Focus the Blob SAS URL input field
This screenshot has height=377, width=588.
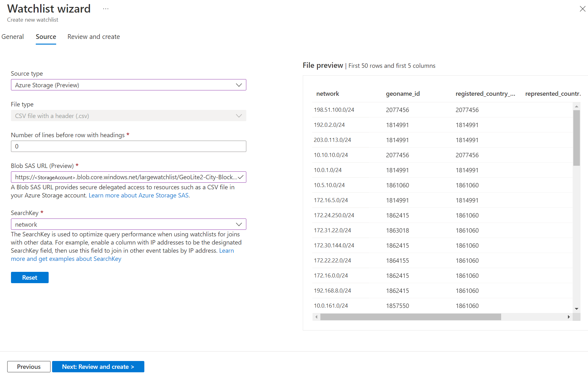tap(126, 177)
